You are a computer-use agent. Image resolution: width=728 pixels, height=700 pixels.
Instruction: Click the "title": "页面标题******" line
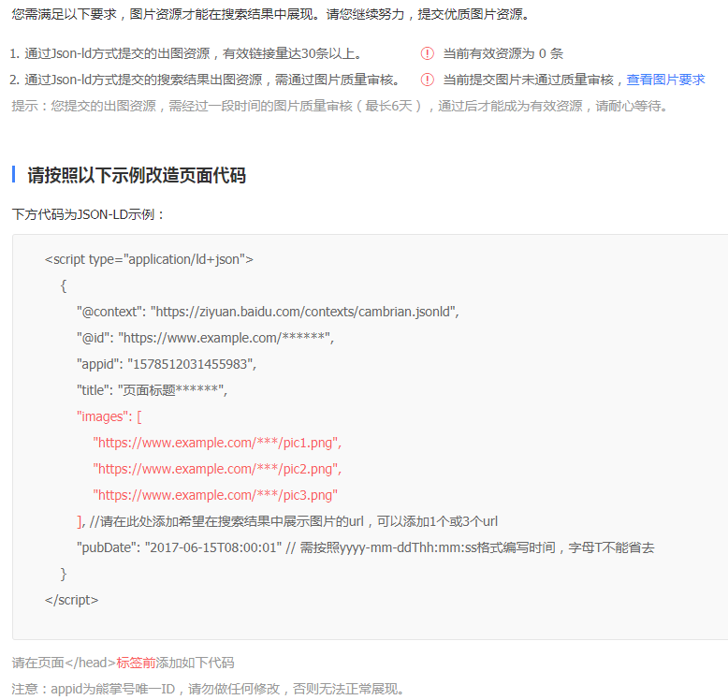(152, 390)
